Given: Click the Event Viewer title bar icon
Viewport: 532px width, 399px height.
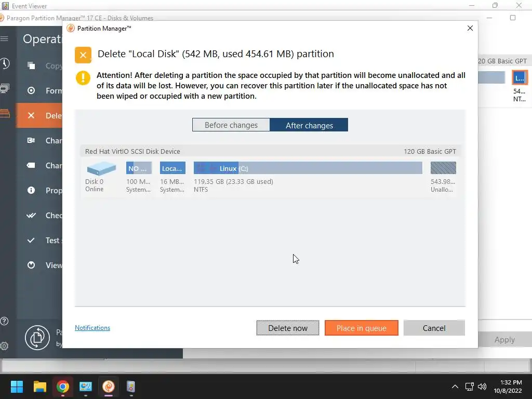Looking at the screenshot, I should 5,6.
